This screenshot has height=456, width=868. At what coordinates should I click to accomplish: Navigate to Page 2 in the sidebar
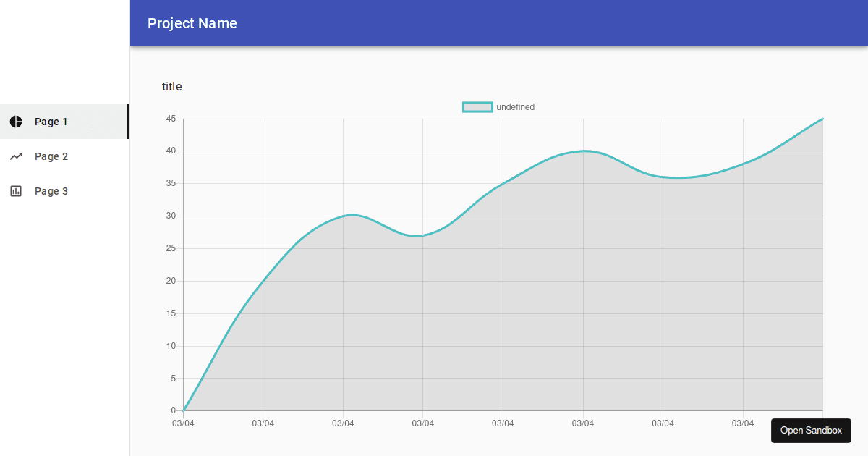[x=50, y=156]
